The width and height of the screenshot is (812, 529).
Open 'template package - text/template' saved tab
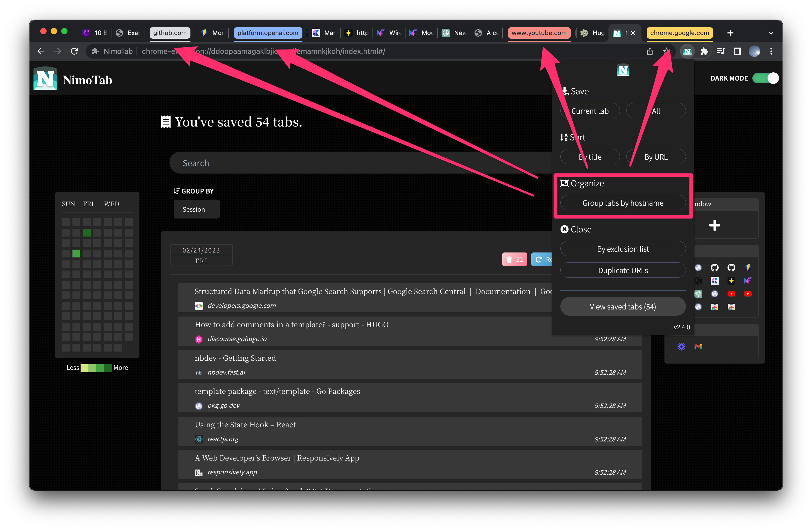click(410, 398)
